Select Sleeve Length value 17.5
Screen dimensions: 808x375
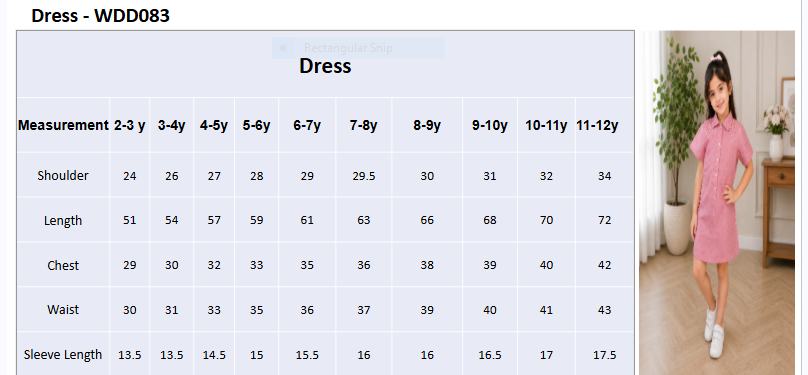click(x=604, y=355)
